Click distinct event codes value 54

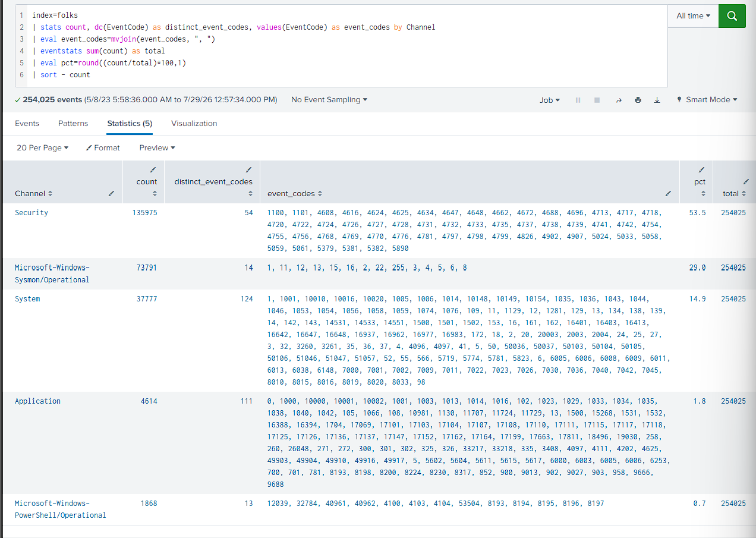point(249,212)
